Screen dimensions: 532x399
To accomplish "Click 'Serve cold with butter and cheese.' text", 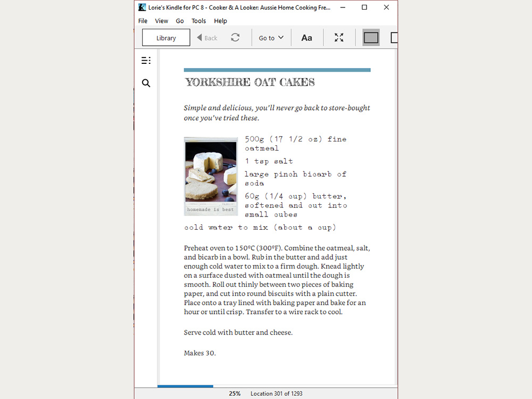I will tap(238, 332).
